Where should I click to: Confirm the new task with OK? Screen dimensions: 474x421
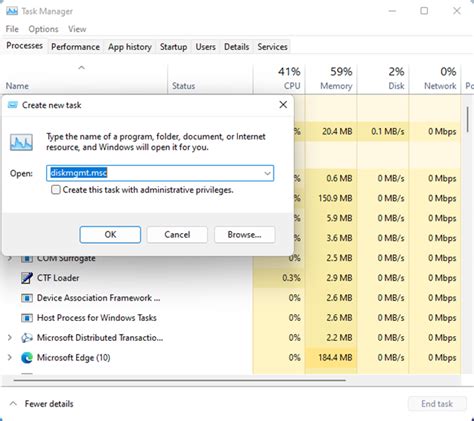click(110, 235)
